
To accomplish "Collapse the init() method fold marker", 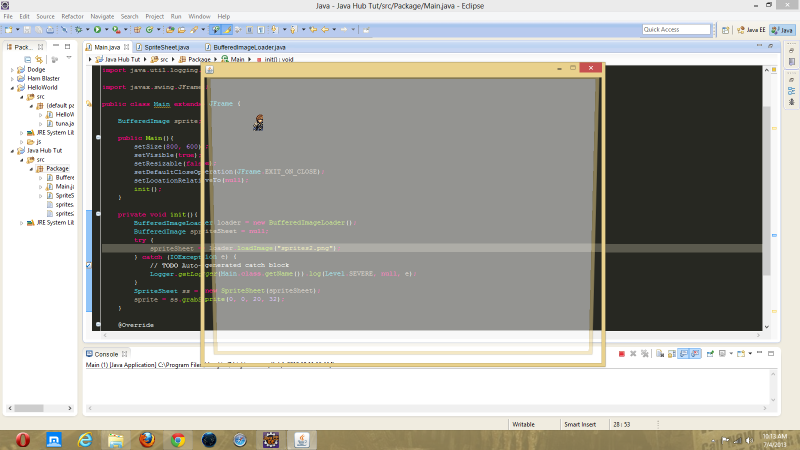I will [98, 214].
